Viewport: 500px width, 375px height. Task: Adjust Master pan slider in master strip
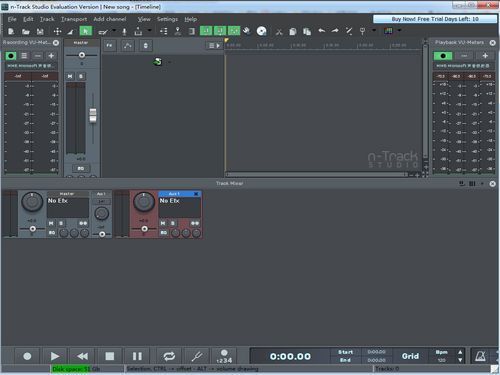[82, 55]
